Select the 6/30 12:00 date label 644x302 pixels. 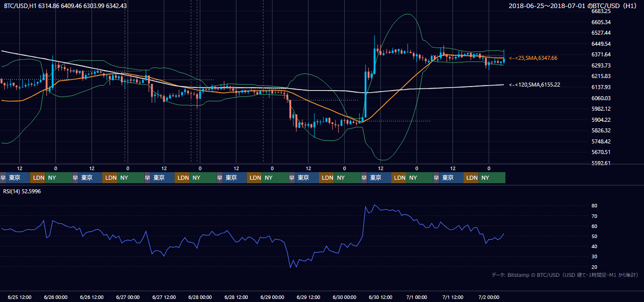tap(381, 297)
